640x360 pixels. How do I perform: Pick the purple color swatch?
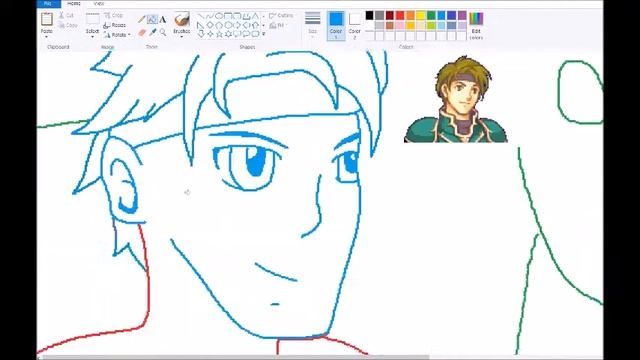pos(462,16)
